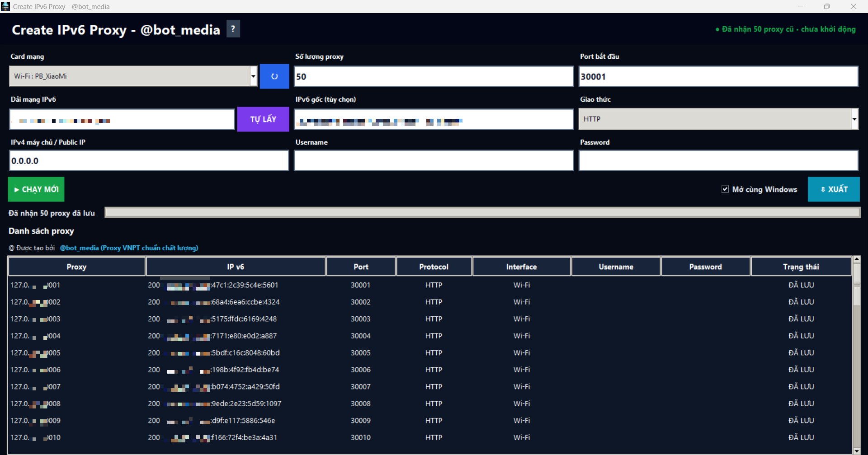Click the Dải mạng IPv6 input field
This screenshot has height=455, width=868.
[x=122, y=119]
